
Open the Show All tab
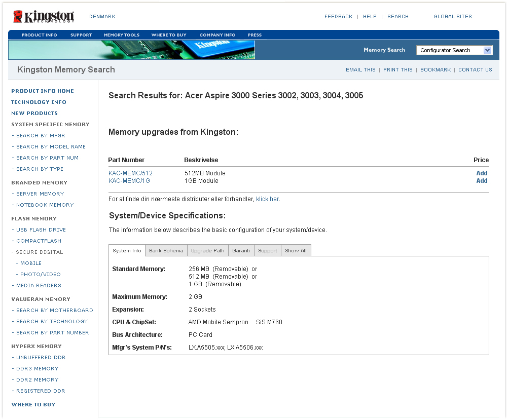(296, 251)
